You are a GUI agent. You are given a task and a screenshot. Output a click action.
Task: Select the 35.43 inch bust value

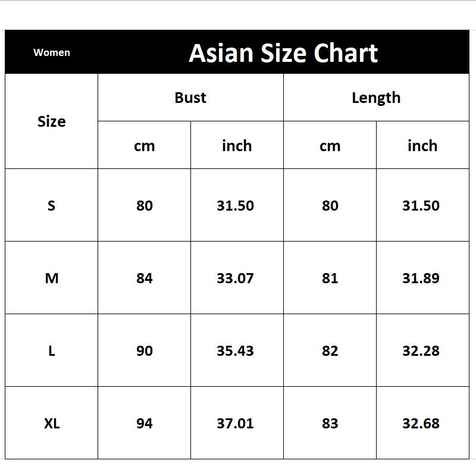click(235, 350)
